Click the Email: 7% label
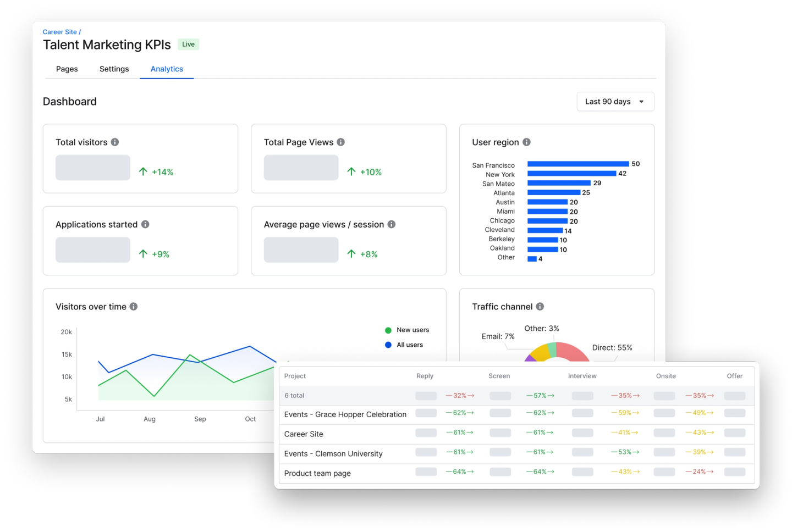This screenshot has height=532, width=792. coord(498,336)
